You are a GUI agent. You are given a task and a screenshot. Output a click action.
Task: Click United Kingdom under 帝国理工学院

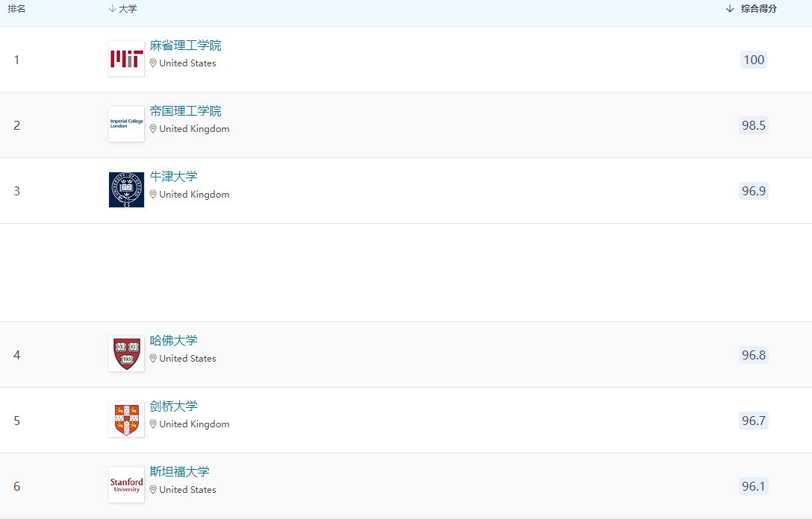click(194, 129)
